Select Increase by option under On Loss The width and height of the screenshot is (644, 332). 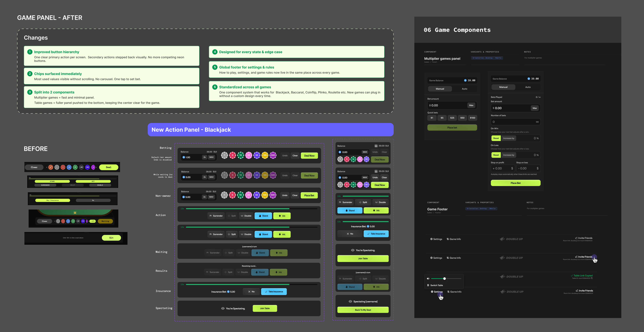(509, 155)
